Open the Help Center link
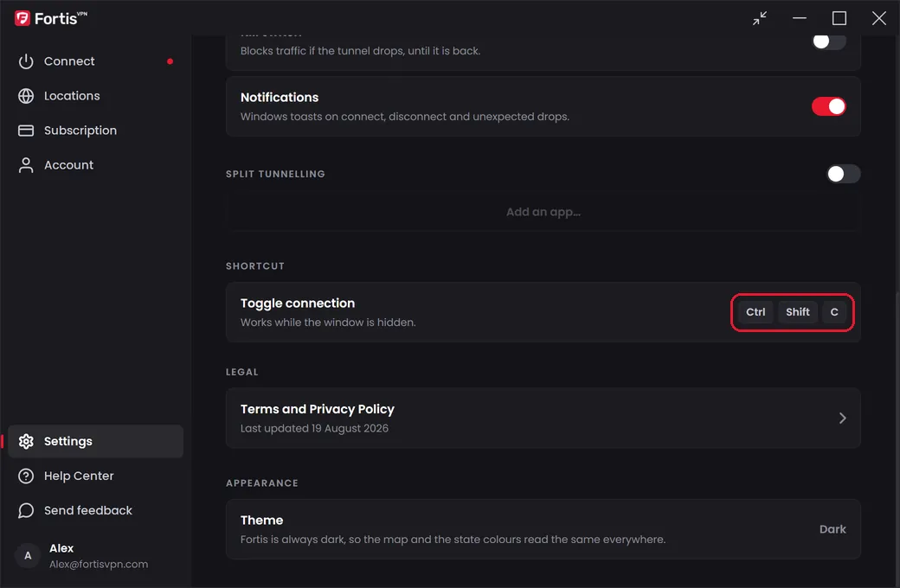Image resolution: width=900 pixels, height=588 pixels. click(95, 476)
